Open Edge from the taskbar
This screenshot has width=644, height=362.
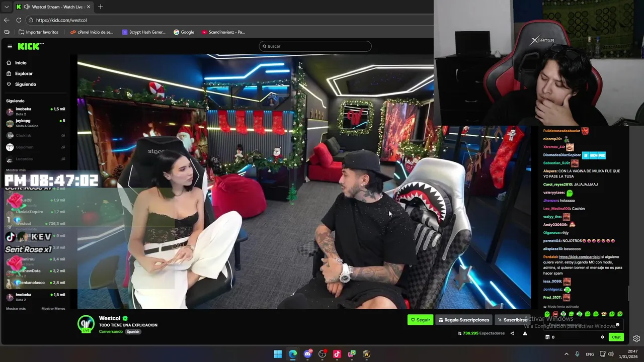tap(293, 354)
